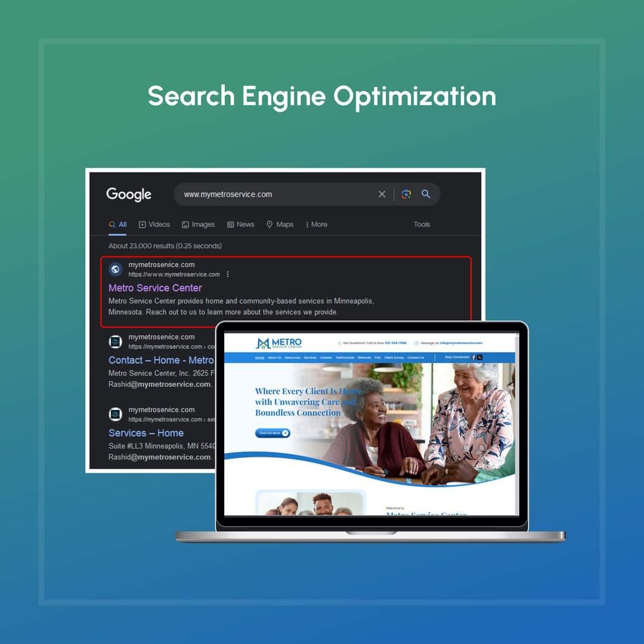Clear the search box with the X

[382, 194]
